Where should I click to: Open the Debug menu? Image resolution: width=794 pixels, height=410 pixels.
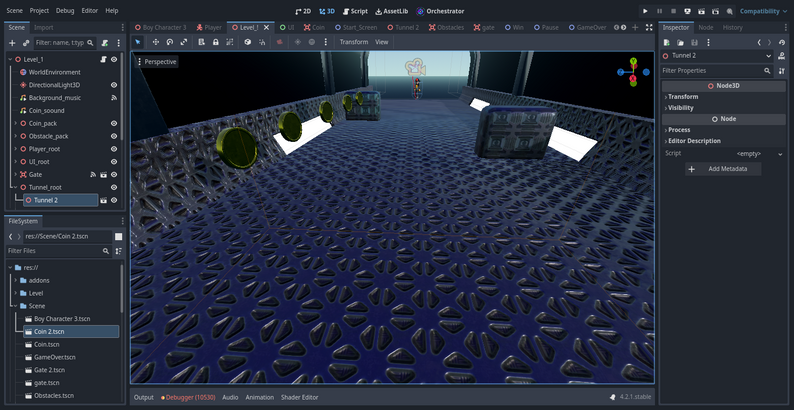tap(65, 11)
